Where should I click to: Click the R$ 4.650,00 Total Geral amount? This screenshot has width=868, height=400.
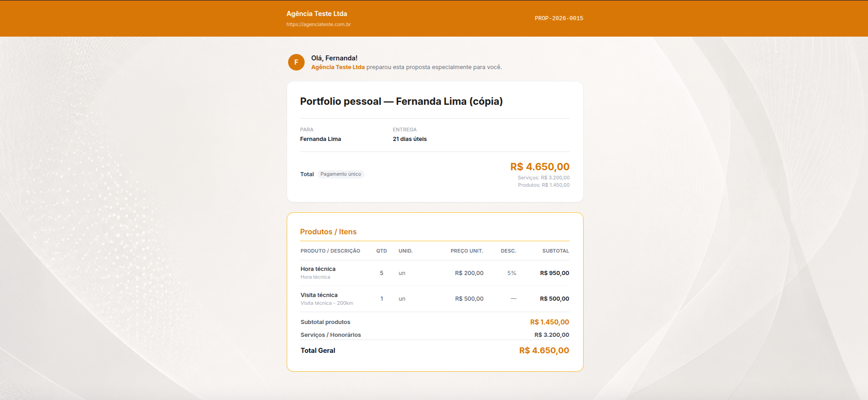click(544, 351)
